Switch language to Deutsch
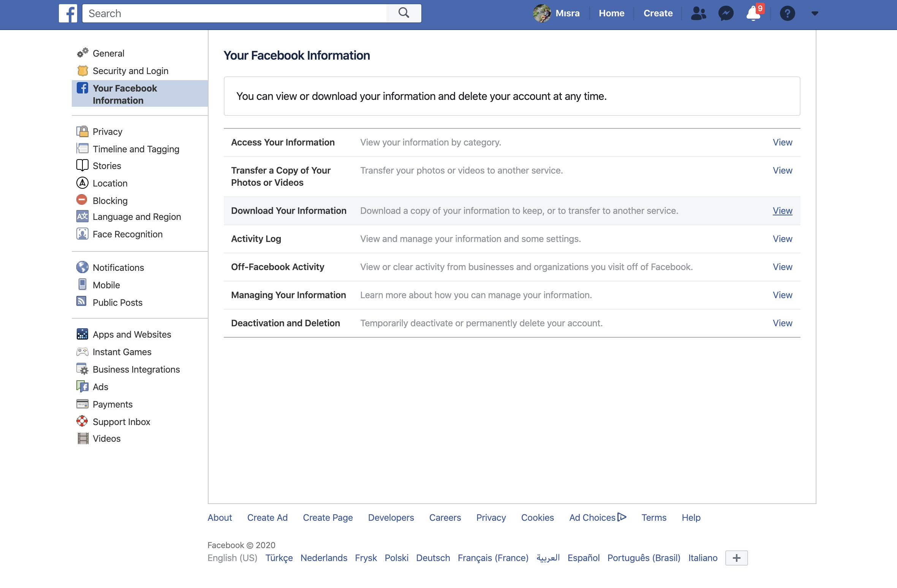 433,558
